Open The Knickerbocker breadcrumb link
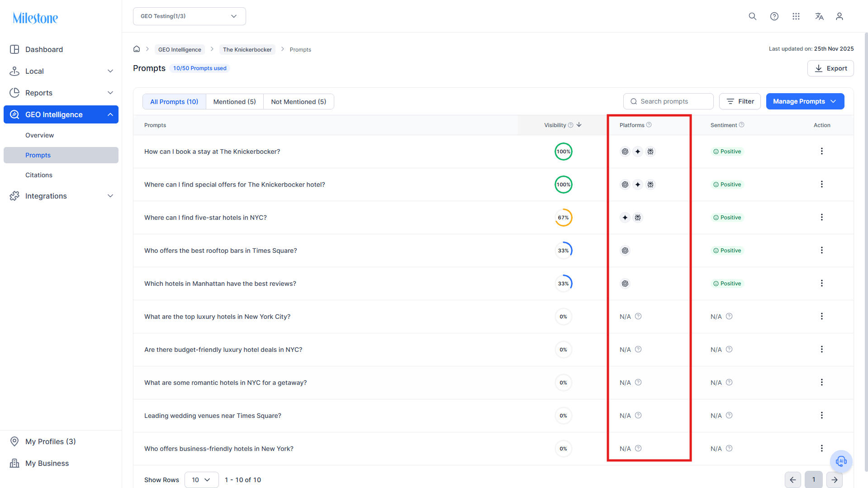Image resolution: width=868 pixels, height=488 pixels. (x=247, y=49)
